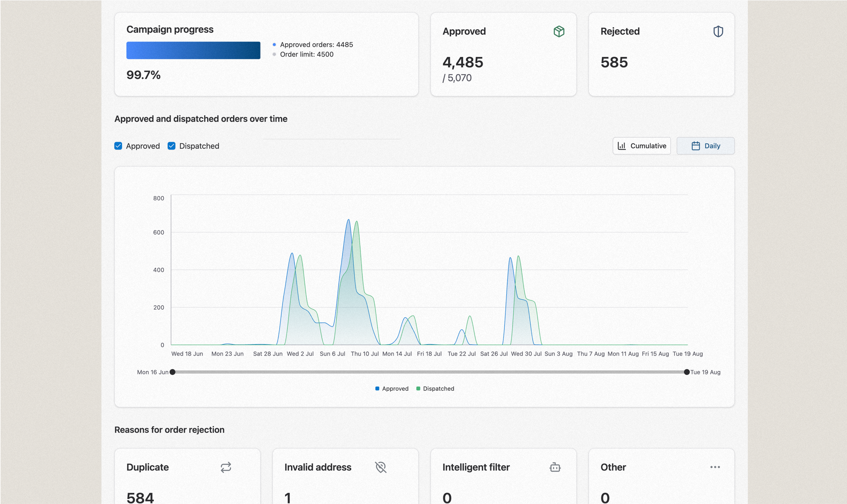The image size is (847, 504).
Task: Uncheck the Dispatched series checkbox
Action: [x=171, y=146]
